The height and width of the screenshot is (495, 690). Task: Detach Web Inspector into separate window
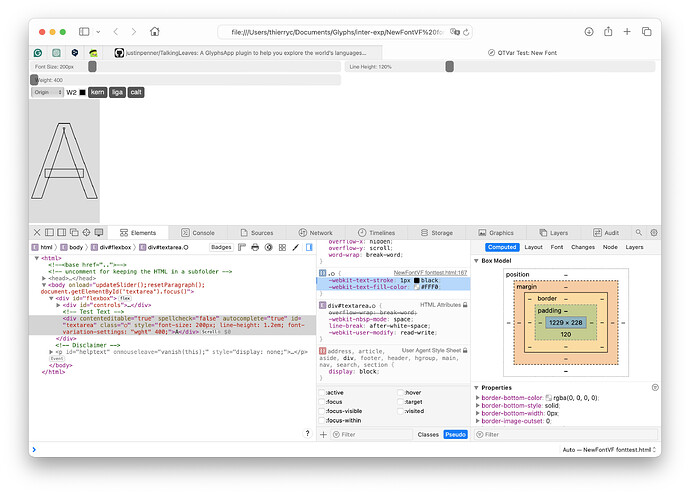tap(74, 232)
